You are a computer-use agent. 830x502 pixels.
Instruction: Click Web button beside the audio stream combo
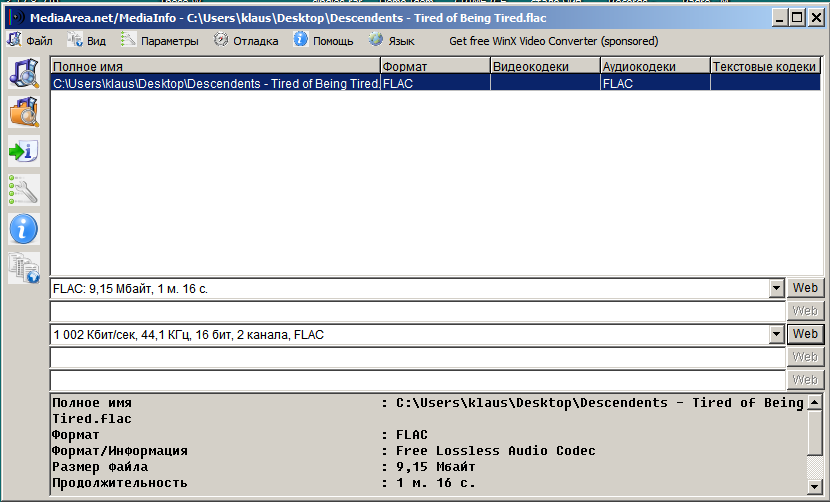tap(805, 334)
